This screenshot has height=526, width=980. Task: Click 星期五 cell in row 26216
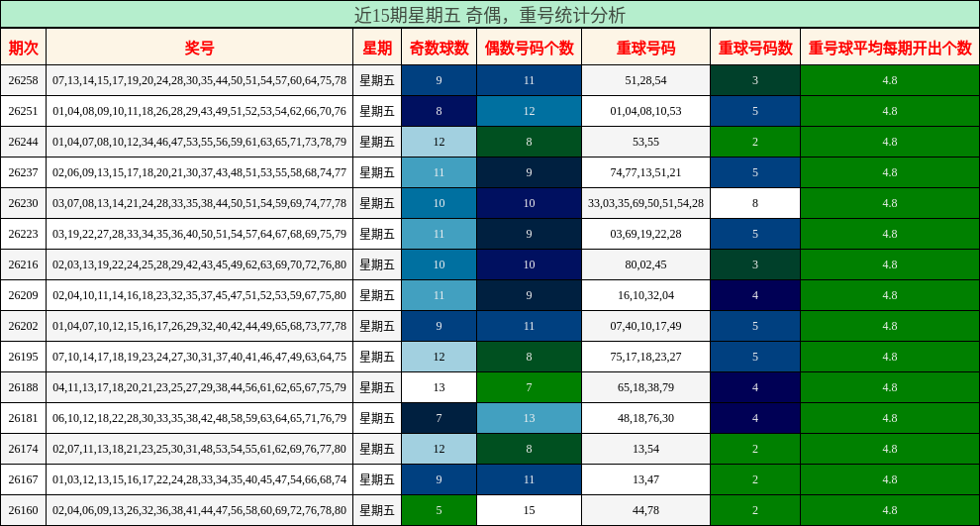[377, 263]
